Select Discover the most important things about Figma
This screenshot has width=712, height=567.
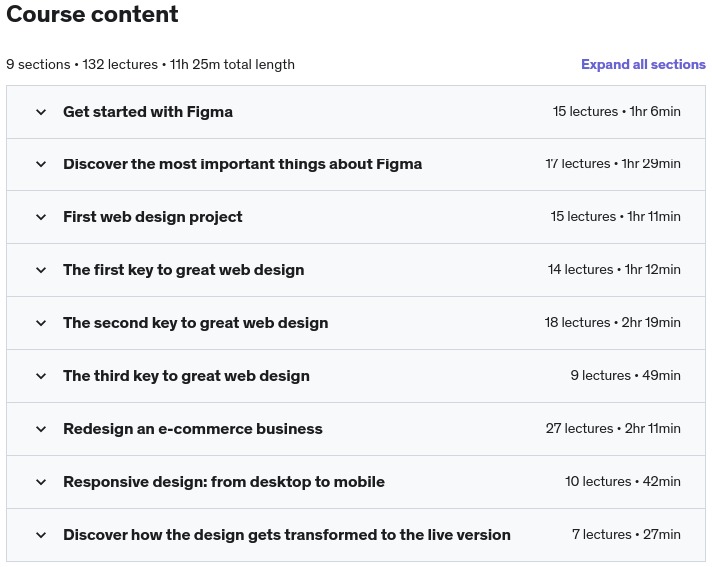pos(242,164)
